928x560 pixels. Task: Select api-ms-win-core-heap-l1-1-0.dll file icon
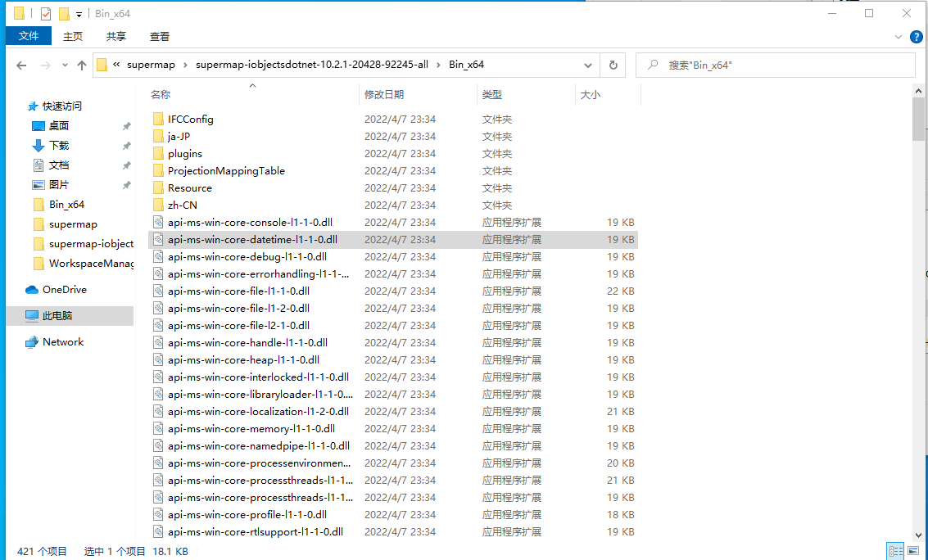pos(157,359)
